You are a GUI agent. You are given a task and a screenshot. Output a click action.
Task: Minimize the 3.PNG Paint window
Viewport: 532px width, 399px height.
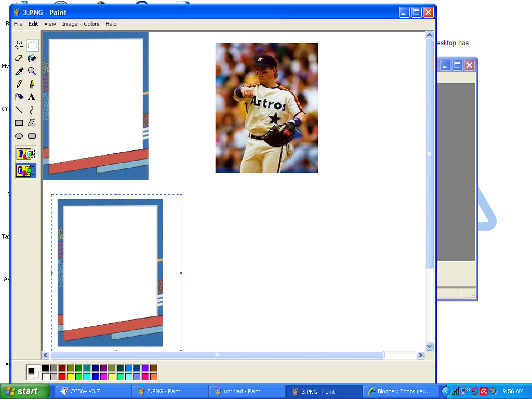click(x=404, y=12)
